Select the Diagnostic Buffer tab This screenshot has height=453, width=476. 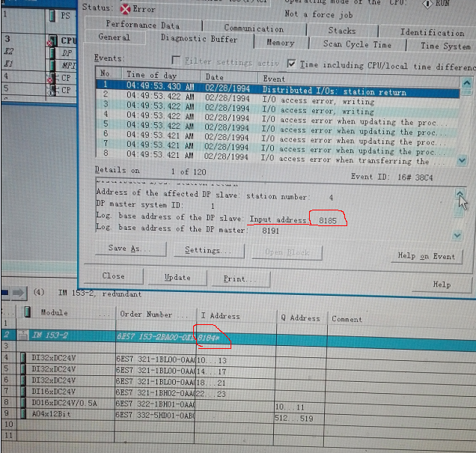pos(199,38)
